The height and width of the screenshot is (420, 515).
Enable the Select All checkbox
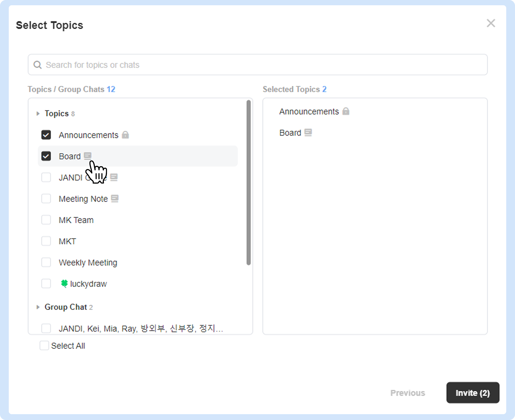click(x=44, y=346)
